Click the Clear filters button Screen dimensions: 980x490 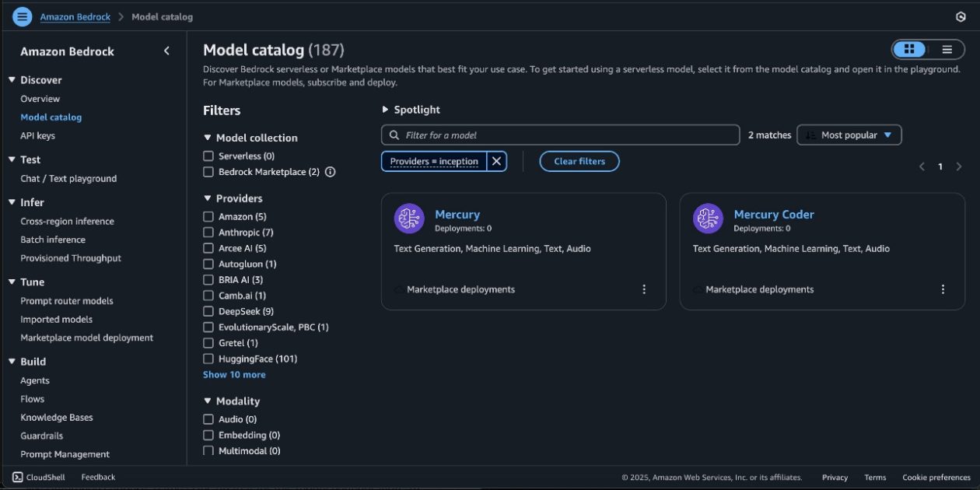(579, 161)
